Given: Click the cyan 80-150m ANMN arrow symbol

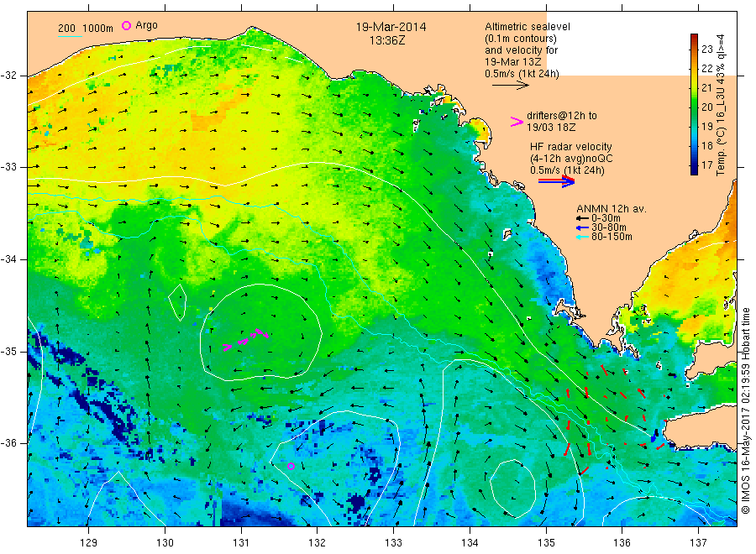Looking at the screenshot, I should point(582,237).
